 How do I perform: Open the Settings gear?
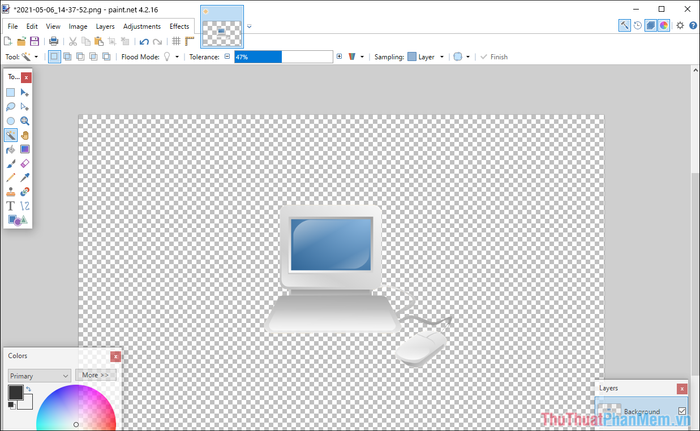[679, 25]
